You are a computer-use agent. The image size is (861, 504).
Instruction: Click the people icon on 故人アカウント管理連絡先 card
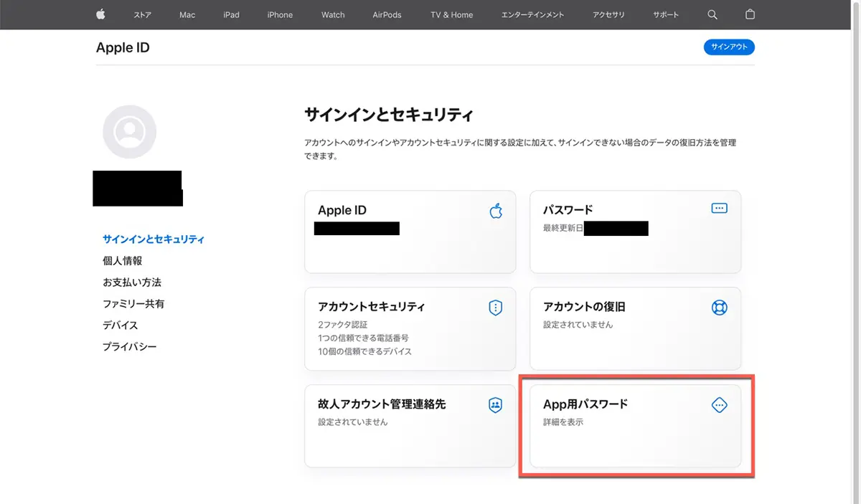click(x=495, y=405)
